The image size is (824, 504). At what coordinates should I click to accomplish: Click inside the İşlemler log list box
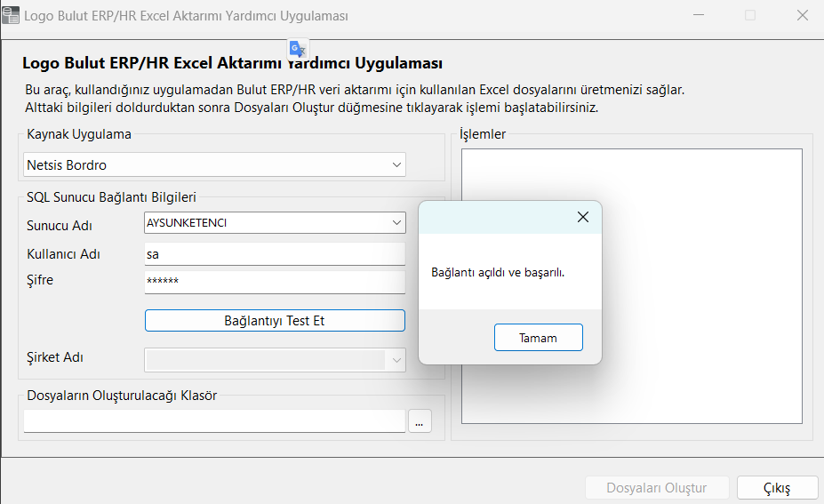pos(631,178)
